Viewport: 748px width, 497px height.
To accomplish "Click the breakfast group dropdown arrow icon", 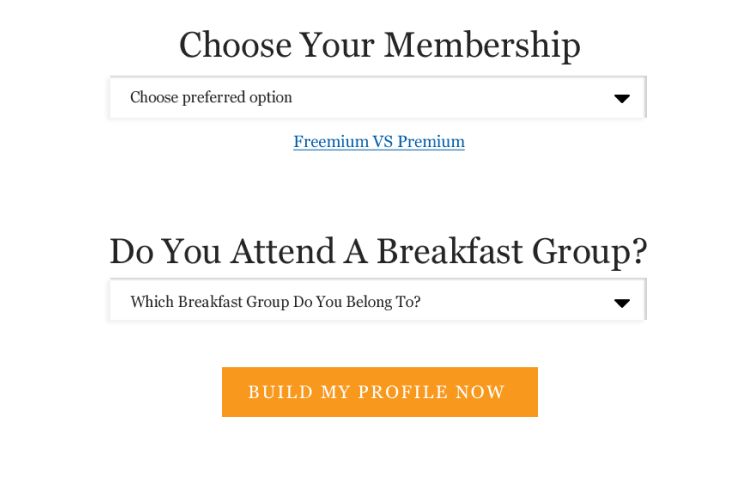I will point(622,303).
